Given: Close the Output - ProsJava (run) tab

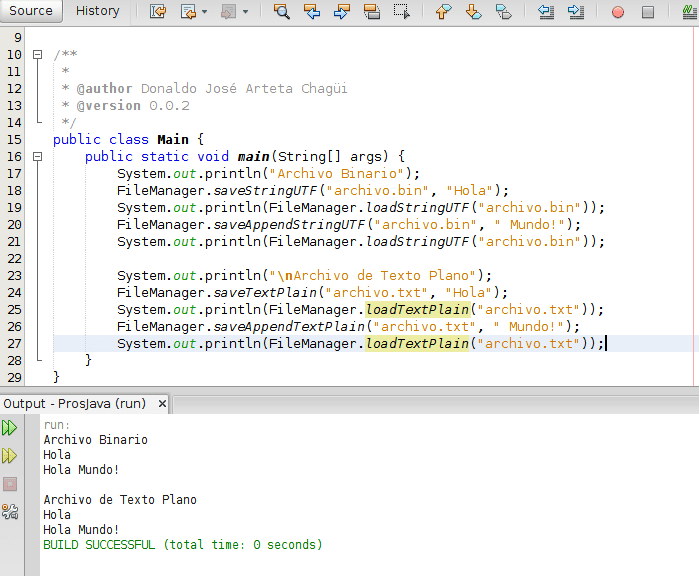Looking at the screenshot, I should click(x=162, y=403).
